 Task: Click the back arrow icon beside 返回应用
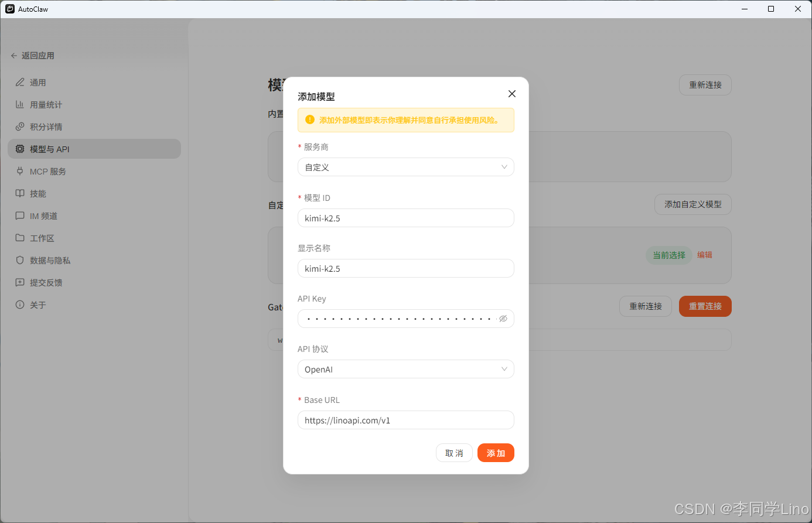coord(14,56)
